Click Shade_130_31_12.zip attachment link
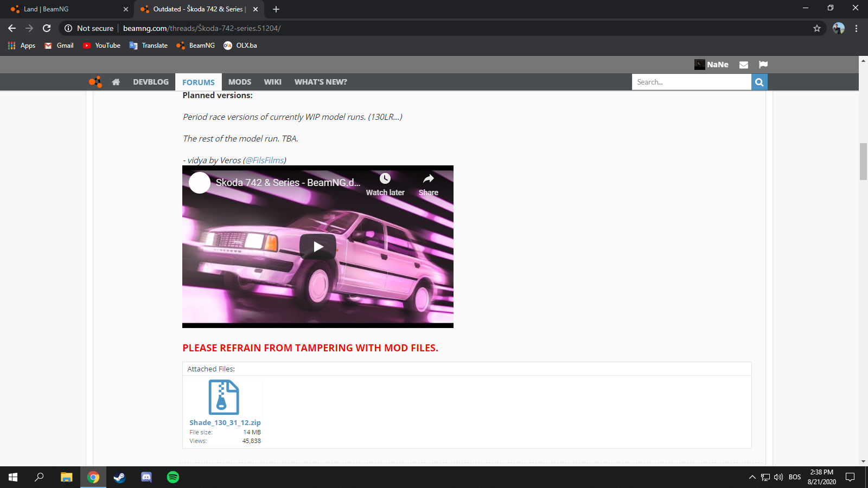 coord(225,422)
